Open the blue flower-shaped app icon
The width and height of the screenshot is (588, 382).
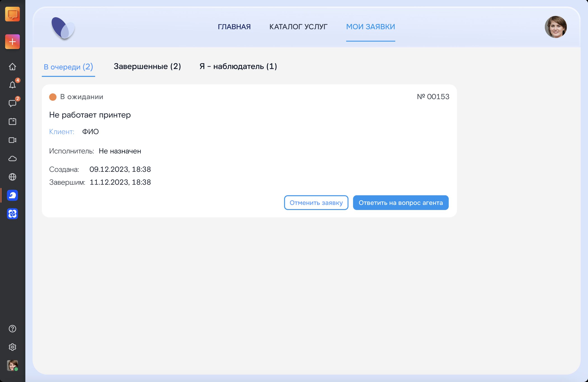pyautogui.click(x=12, y=214)
